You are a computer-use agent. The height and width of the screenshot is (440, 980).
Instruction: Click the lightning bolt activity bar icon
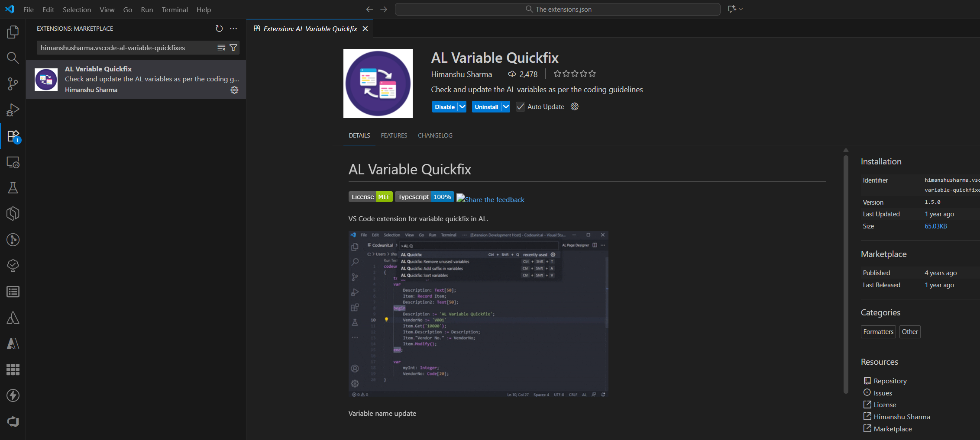tap(13, 395)
